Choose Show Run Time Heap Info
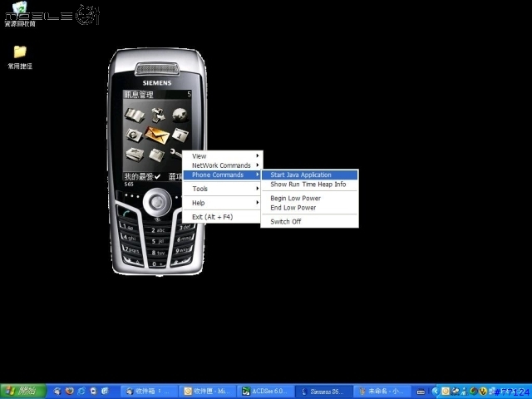 pos(309,185)
